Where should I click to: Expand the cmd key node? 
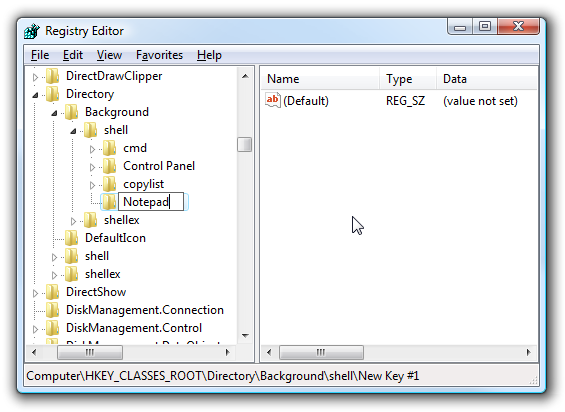(92, 149)
